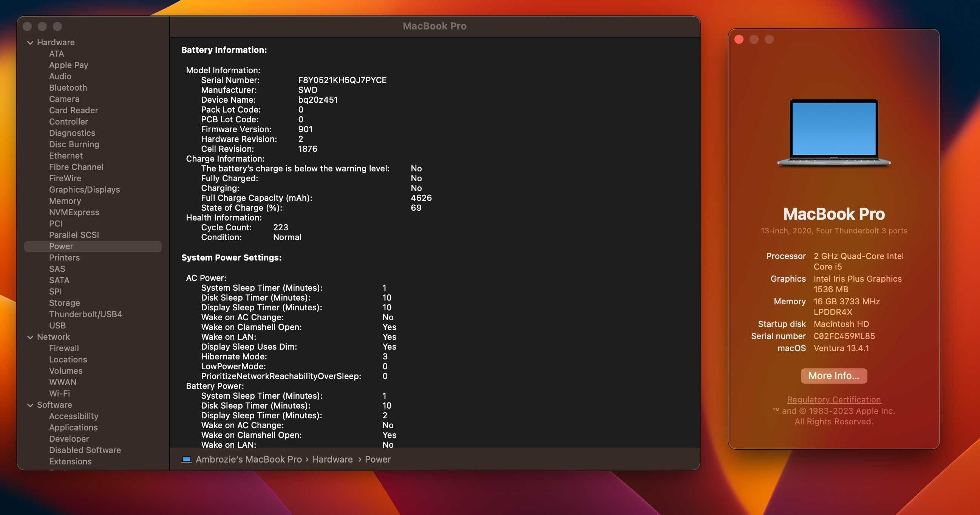Collapse the Hardware section chevron
The height and width of the screenshot is (515, 980).
[x=30, y=43]
